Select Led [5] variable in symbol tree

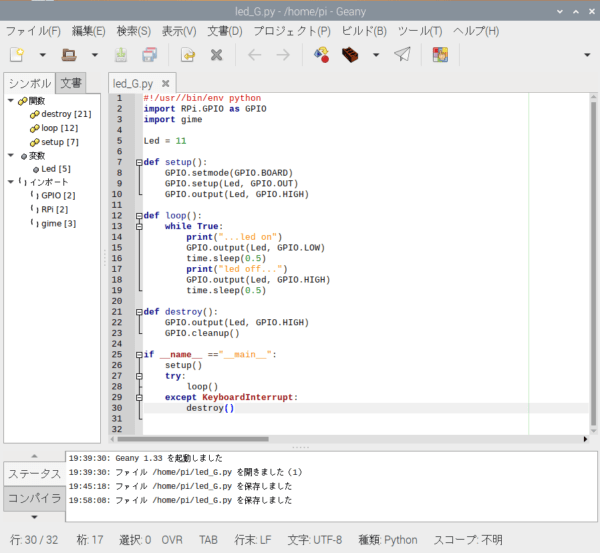pyautogui.click(x=52, y=169)
